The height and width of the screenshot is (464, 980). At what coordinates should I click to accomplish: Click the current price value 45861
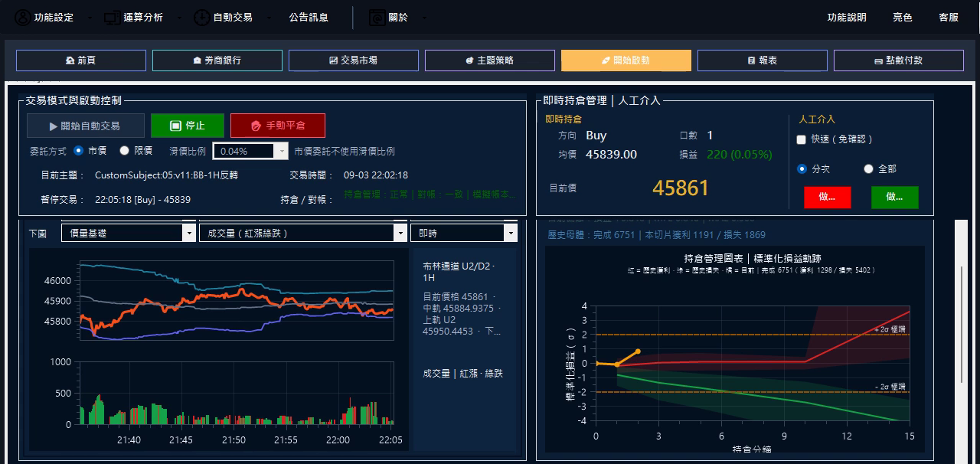(x=681, y=188)
